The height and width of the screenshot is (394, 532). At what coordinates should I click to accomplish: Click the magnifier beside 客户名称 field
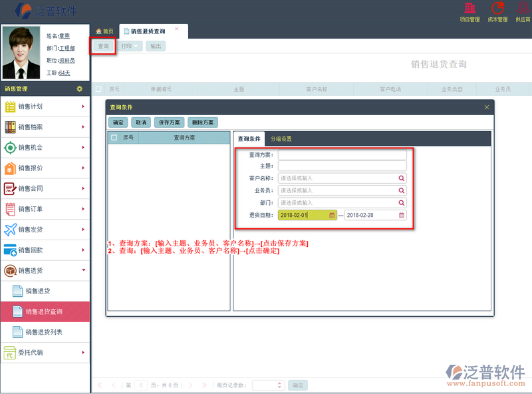tap(400, 176)
